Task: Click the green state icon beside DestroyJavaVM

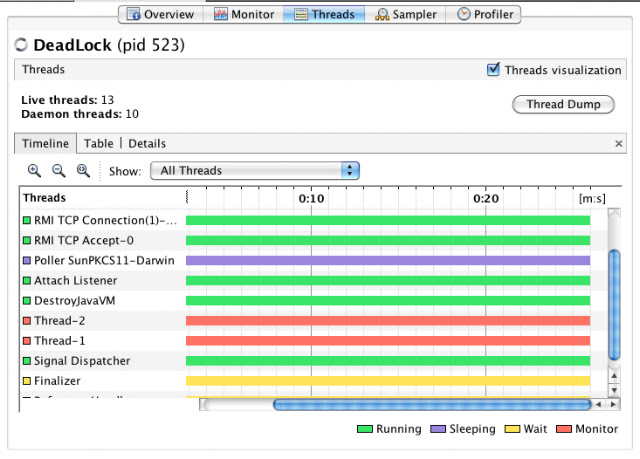Action: pos(27,301)
